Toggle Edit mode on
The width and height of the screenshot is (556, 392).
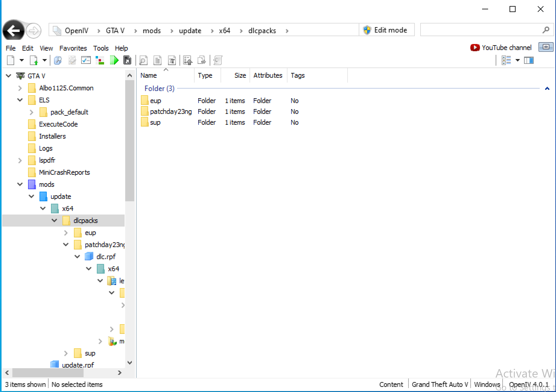[x=386, y=30]
